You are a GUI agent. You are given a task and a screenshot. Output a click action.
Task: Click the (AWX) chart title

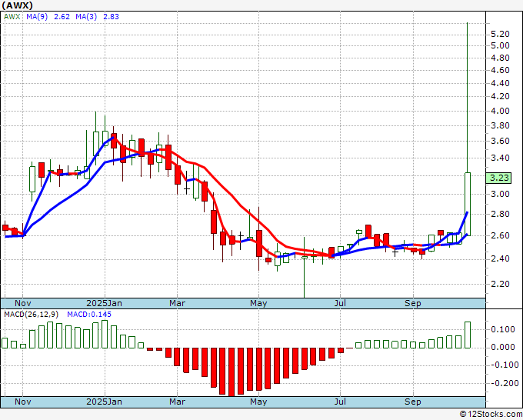click(18, 5)
